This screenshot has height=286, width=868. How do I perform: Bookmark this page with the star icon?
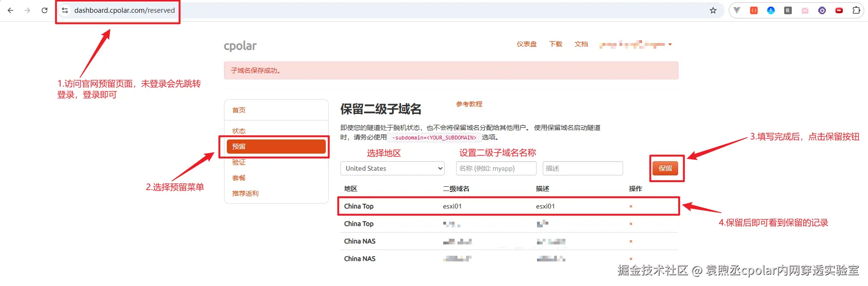pos(713,10)
